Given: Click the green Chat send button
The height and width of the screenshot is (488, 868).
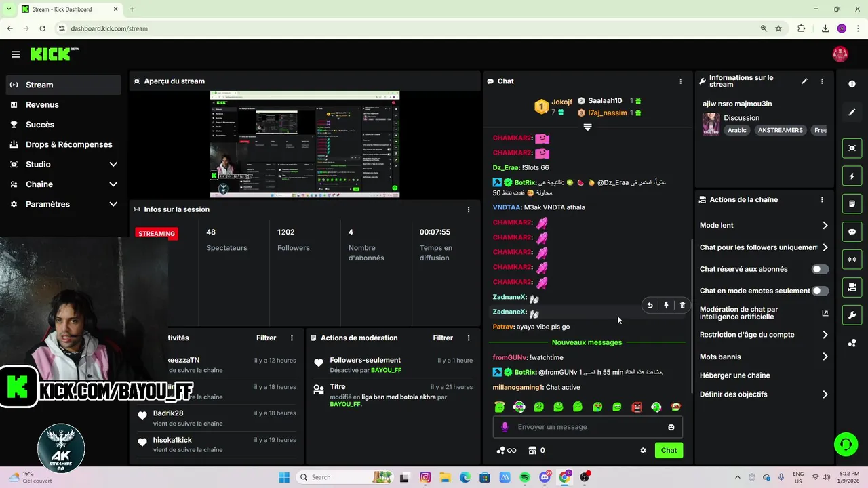Looking at the screenshot, I should click(x=669, y=450).
